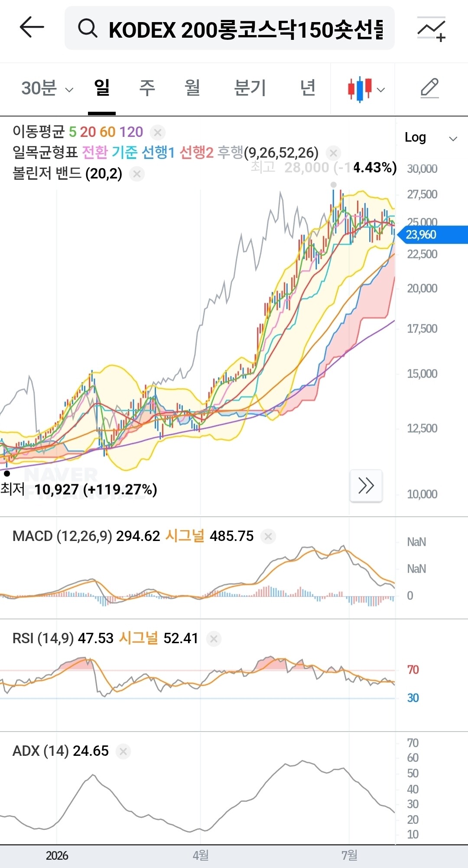The width and height of the screenshot is (468, 868).
Task: Remove the Ichimoku indicator
Action: coord(333,153)
